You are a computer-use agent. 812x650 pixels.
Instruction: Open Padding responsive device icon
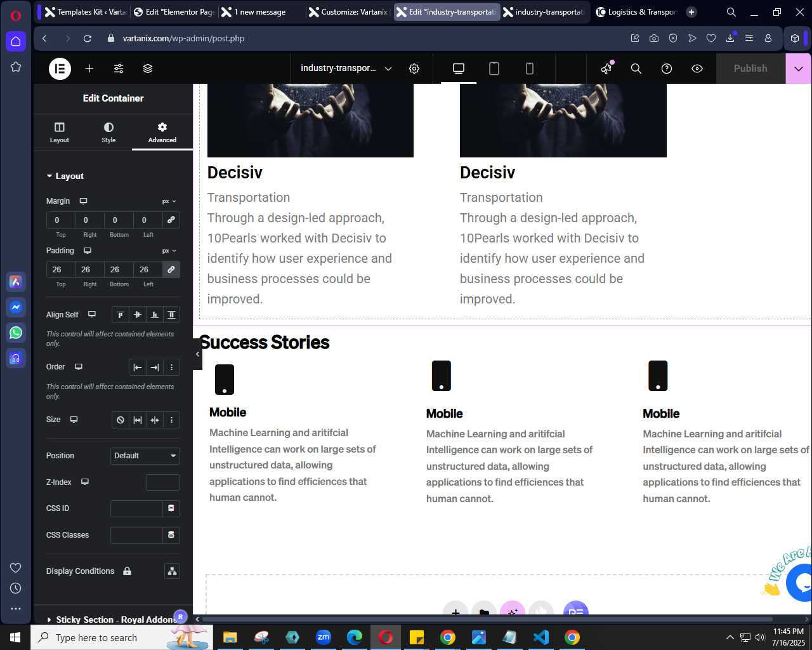(x=88, y=251)
